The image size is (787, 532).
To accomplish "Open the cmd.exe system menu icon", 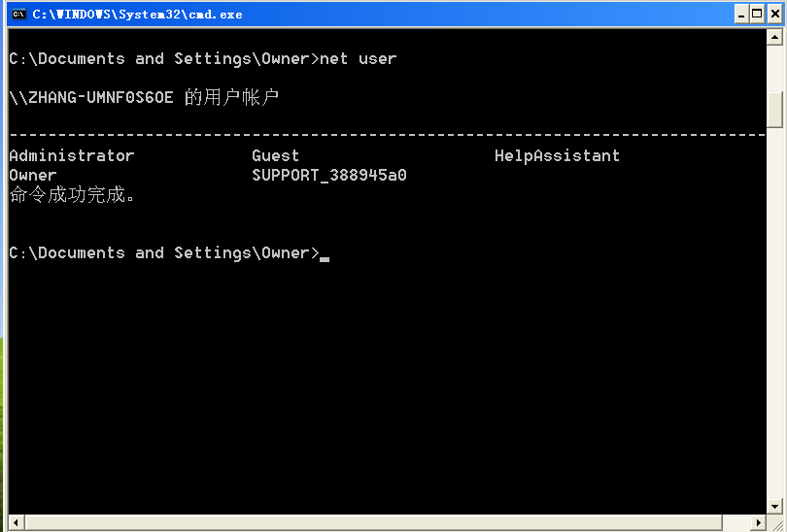I will point(17,14).
